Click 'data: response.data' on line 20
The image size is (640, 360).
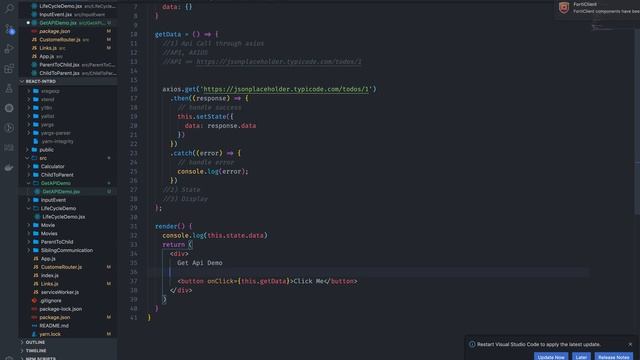pyautogui.click(x=220, y=126)
